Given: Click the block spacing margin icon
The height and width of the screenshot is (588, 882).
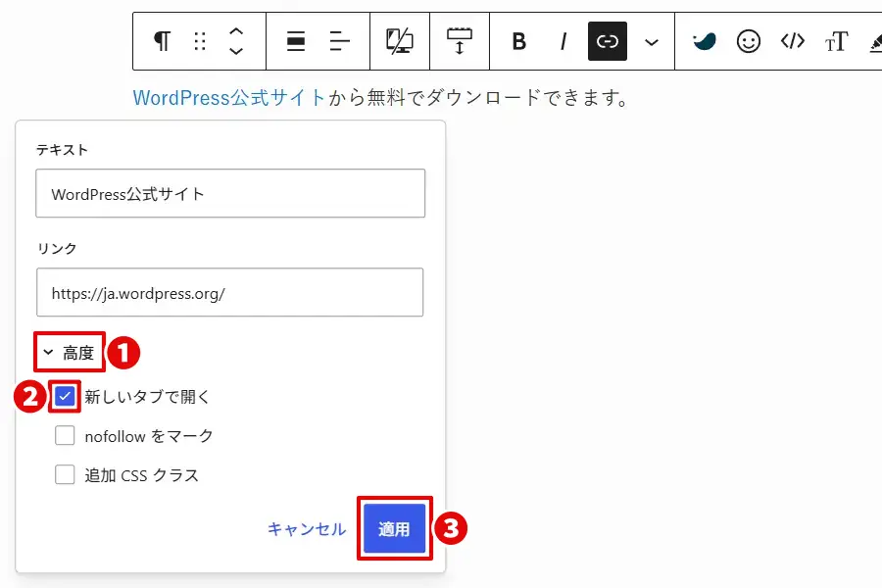Looking at the screenshot, I should coord(460,41).
